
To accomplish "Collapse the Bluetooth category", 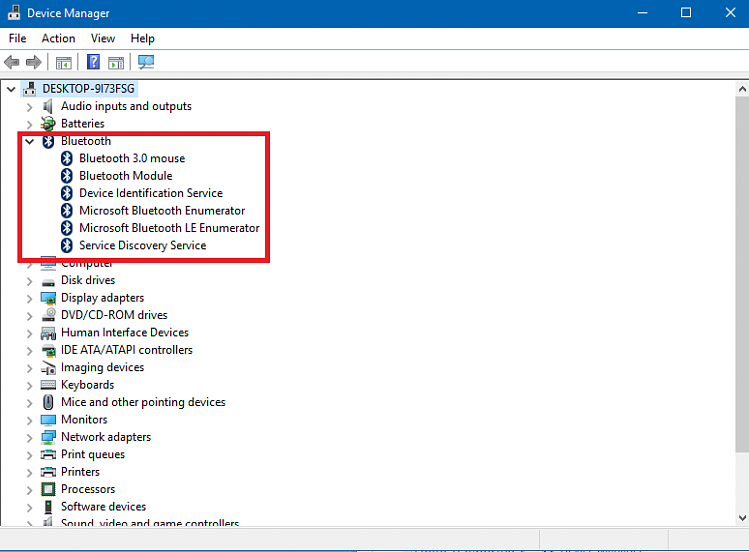I will point(29,141).
